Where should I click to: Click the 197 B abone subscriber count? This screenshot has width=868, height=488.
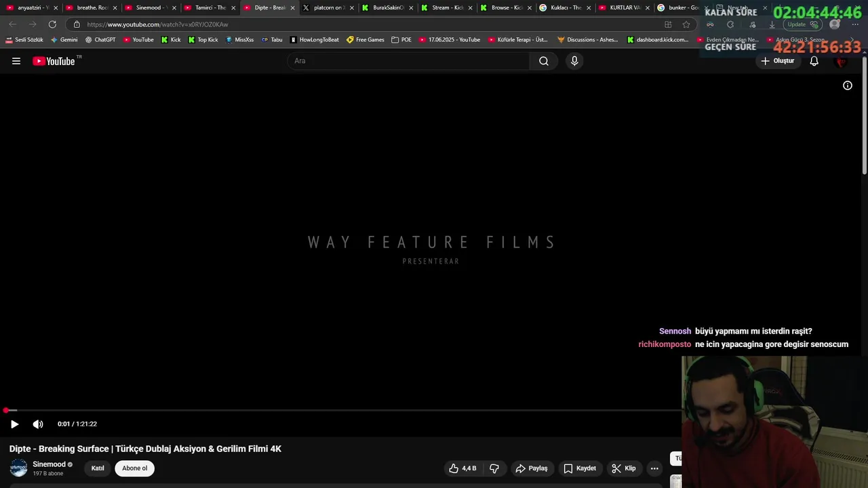[48, 474]
